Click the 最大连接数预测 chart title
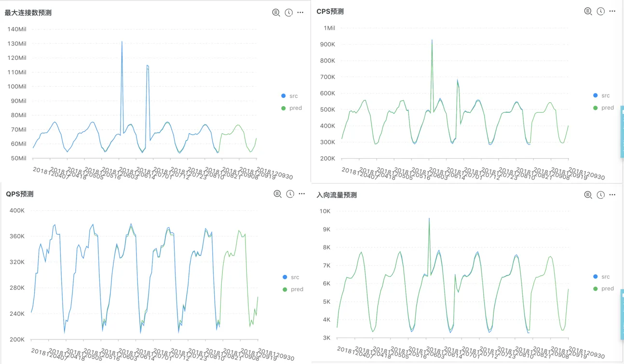 (x=28, y=13)
